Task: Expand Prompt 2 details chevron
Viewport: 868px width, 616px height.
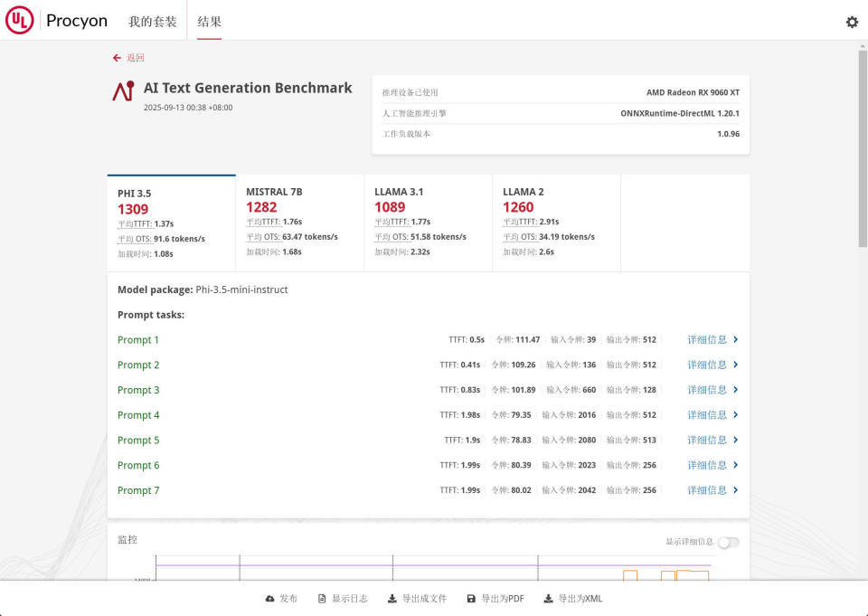Action: click(735, 365)
